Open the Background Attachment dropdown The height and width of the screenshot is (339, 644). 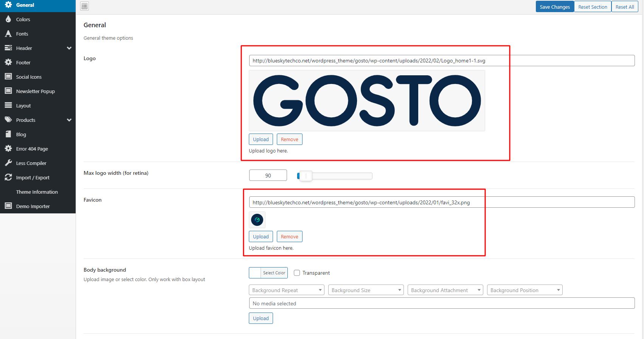[x=445, y=290]
